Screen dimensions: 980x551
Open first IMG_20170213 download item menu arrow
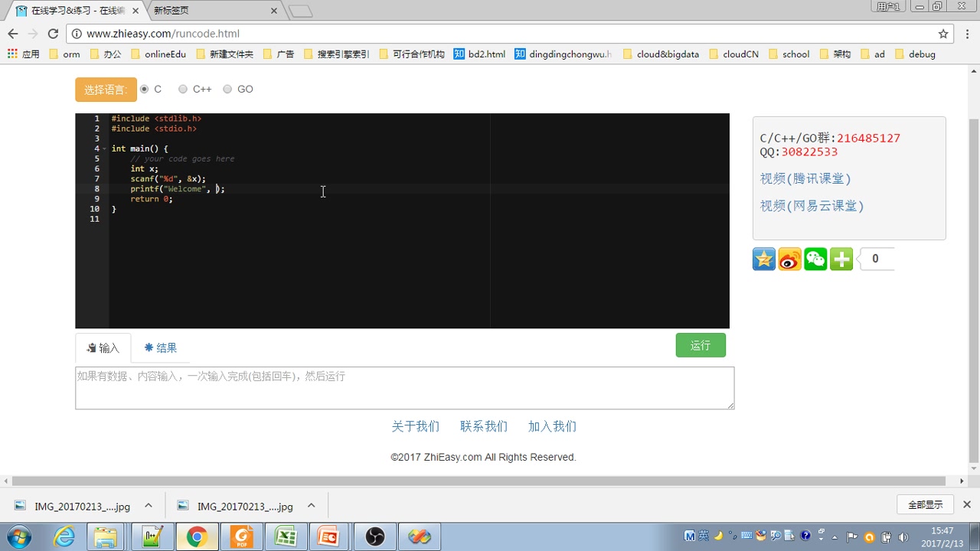coord(149,506)
